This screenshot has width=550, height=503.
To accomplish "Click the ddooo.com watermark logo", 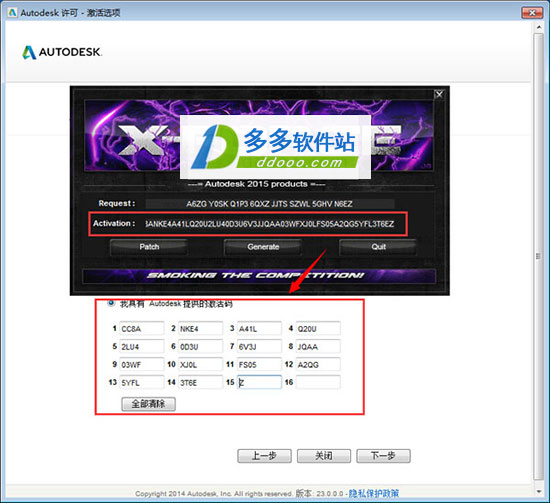I will point(275,147).
